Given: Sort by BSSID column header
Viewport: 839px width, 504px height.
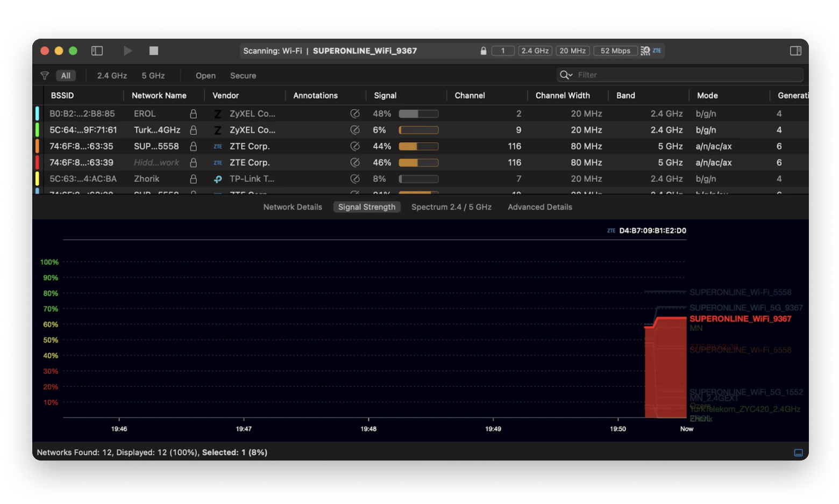Looking at the screenshot, I should [62, 95].
